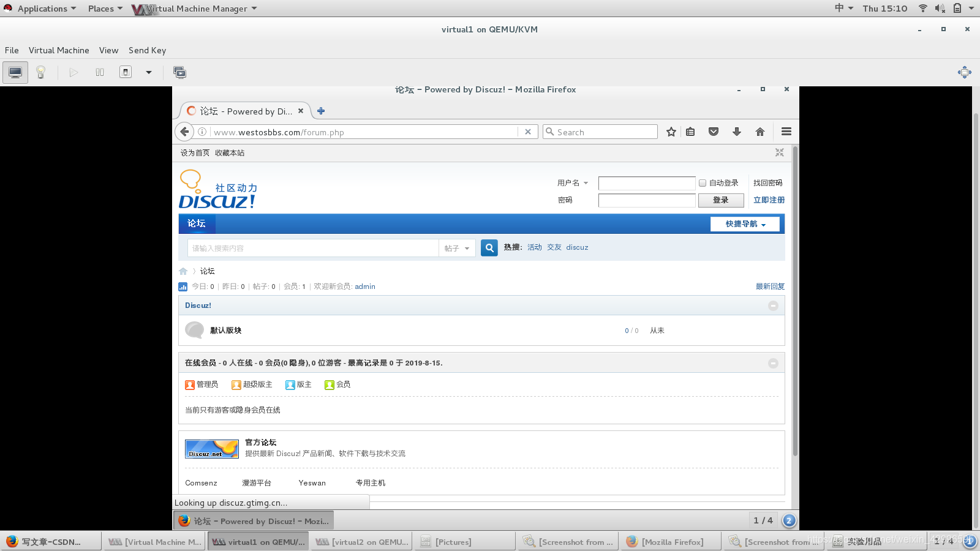Open 快捷导航 dropdown
This screenshot has height=551, width=980.
point(745,224)
